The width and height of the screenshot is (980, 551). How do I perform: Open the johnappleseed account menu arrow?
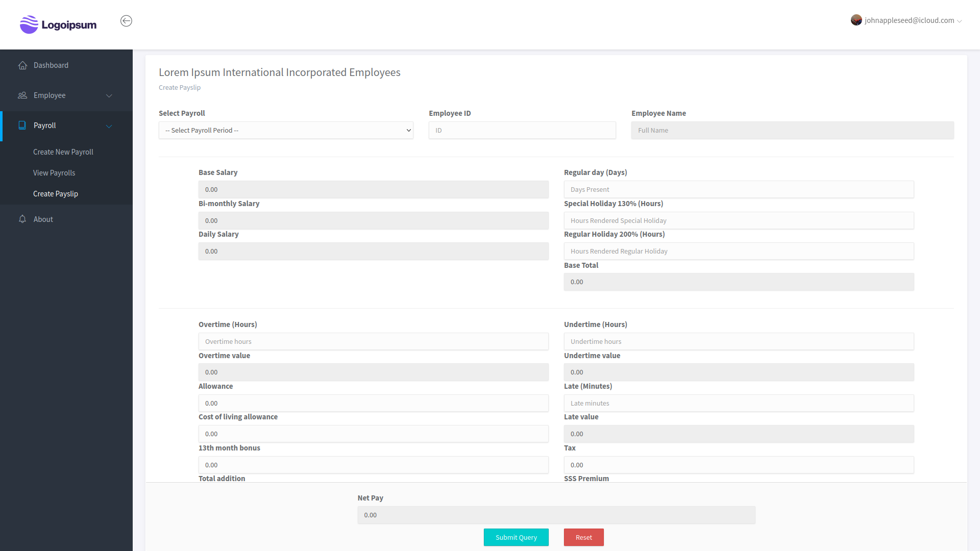click(960, 21)
